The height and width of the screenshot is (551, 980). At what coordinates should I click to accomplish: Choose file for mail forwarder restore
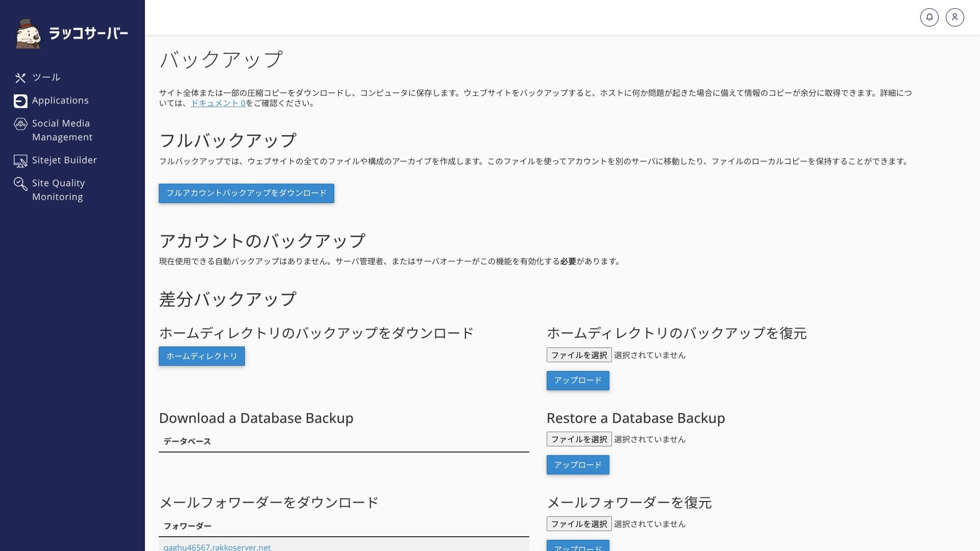tap(579, 524)
